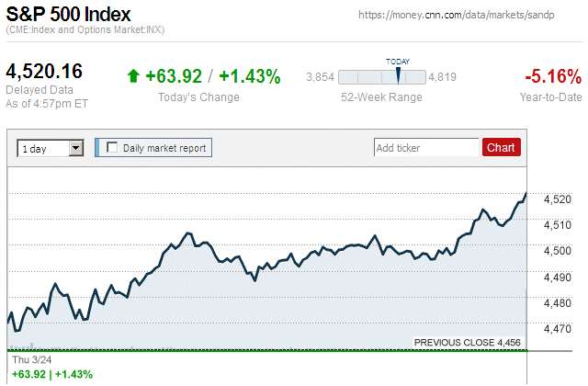This screenshot has height=386, width=588.
Task: Select the -5.16% Year-to-Date value
Action: 551,76
